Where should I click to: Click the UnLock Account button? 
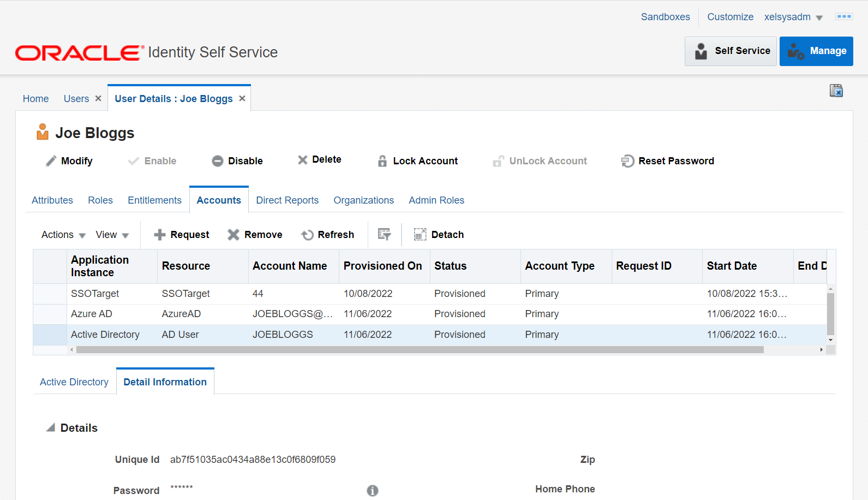pos(540,161)
